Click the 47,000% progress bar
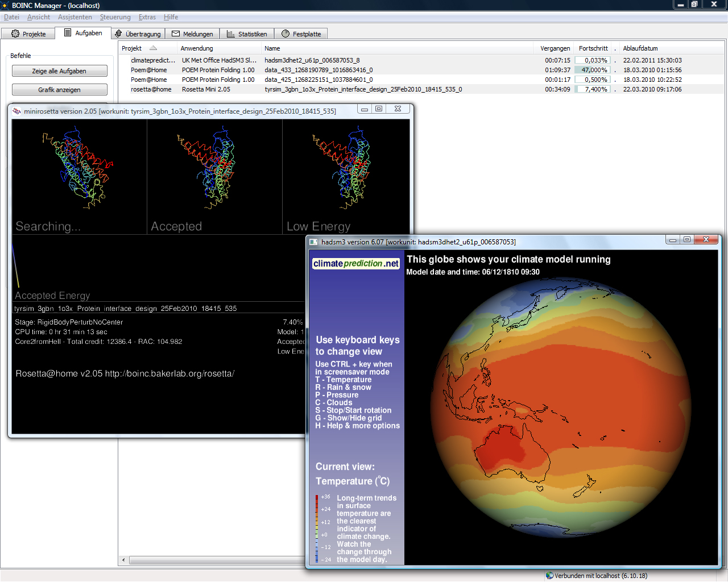The image size is (728, 582). [592, 70]
